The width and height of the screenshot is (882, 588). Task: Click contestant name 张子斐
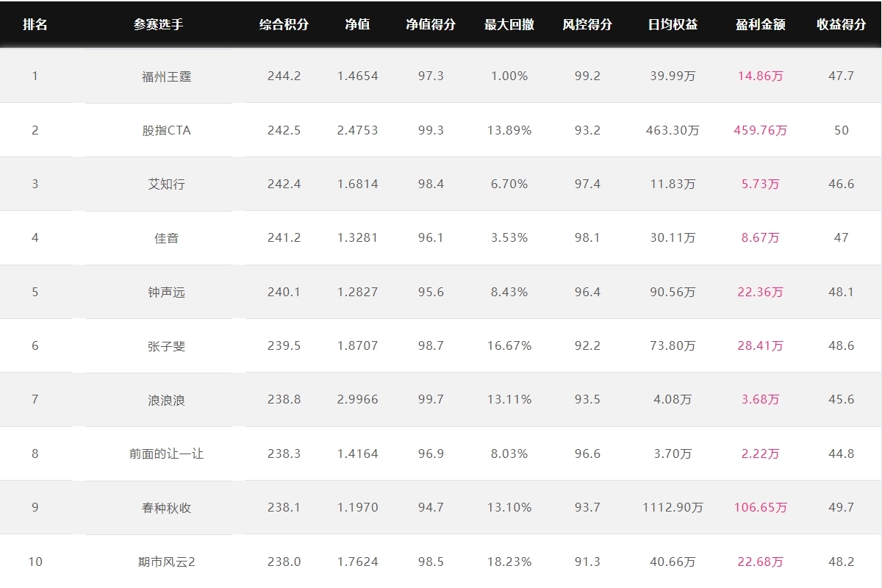tap(166, 345)
